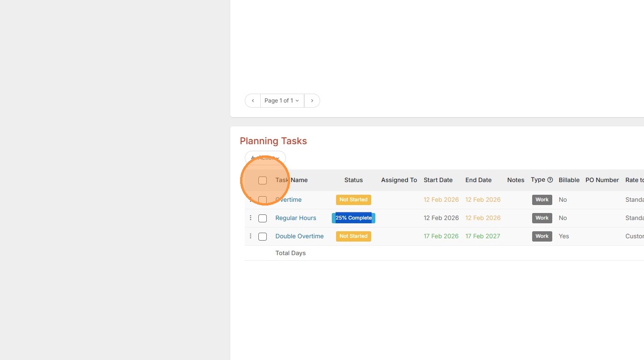This screenshot has height=360, width=644.
Task: Check the Regular Hours task checkbox
Action: point(263,218)
